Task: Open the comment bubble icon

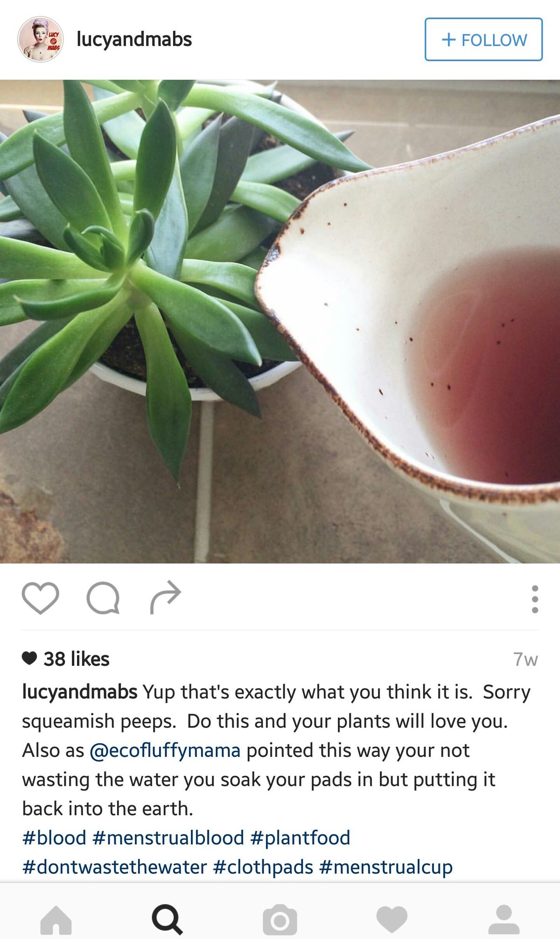Action: [x=103, y=598]
